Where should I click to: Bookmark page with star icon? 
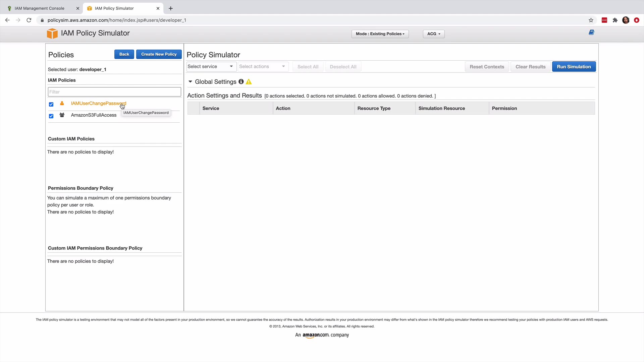coord(591,20)
